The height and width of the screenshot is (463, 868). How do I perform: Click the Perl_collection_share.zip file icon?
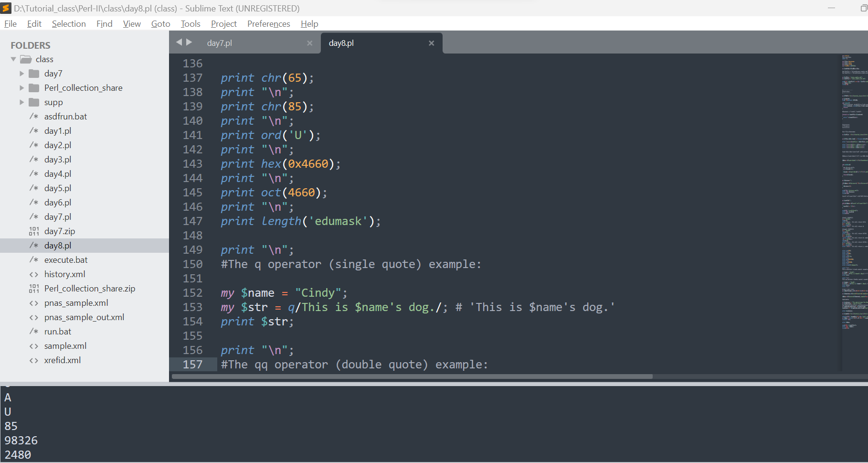point(34,289)
